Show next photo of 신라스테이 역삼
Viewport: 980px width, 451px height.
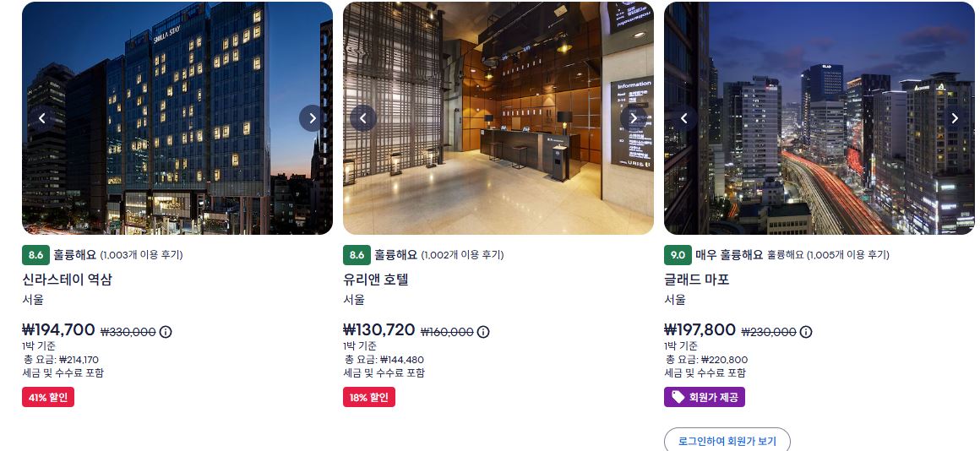[312, 118]
